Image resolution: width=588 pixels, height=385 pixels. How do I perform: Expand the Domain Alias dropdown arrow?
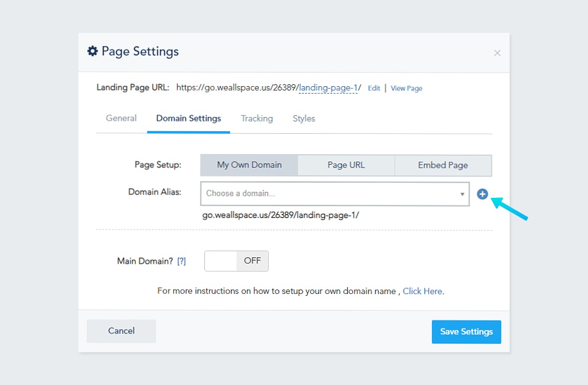(x=462, y=194)
